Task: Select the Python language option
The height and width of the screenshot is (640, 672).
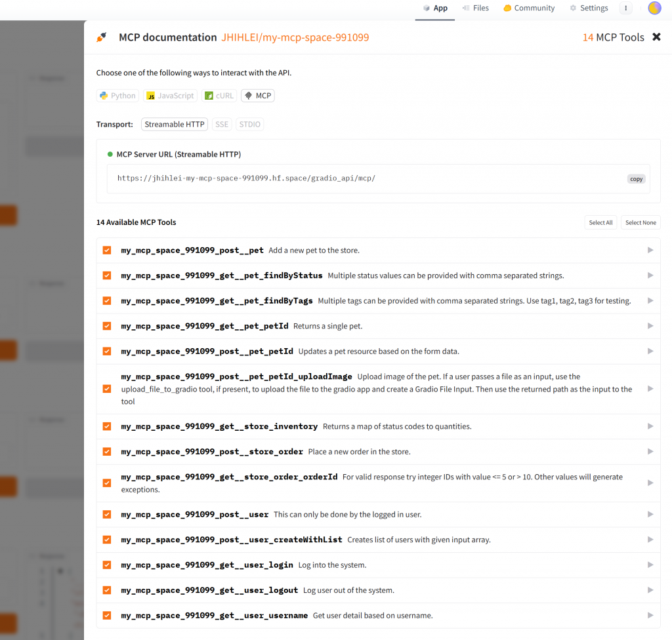Action: coord(117,96)
